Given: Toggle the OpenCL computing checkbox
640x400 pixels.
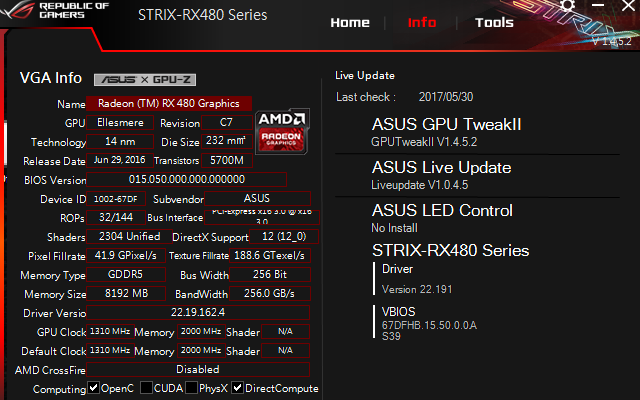Looking at the screenshot, I should [x=93, y=387].
